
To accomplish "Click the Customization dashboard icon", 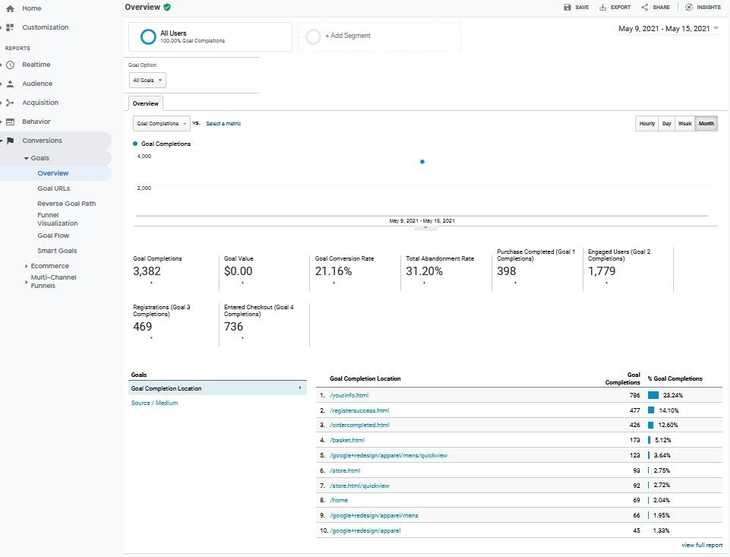I will tap(10, 27).
